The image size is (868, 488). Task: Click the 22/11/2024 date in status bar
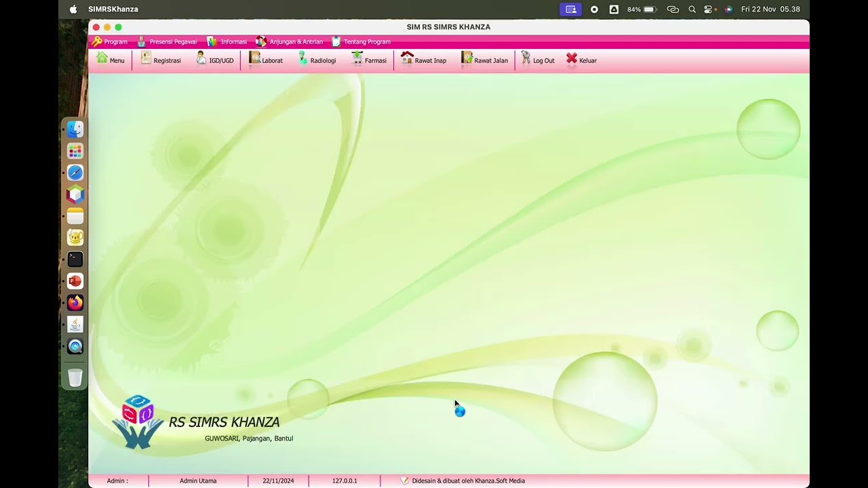(278, 481)
